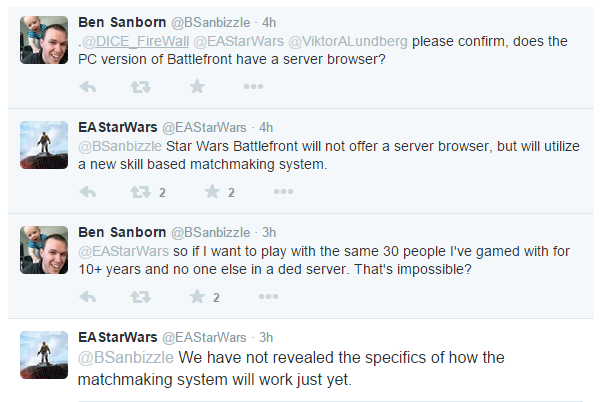Image resolution: width=601 pixels, height=402 pixels.
Task: View Ben Sanborn's profile picture in first tweet
Action: pyautogui.click(x=44, y=40)
